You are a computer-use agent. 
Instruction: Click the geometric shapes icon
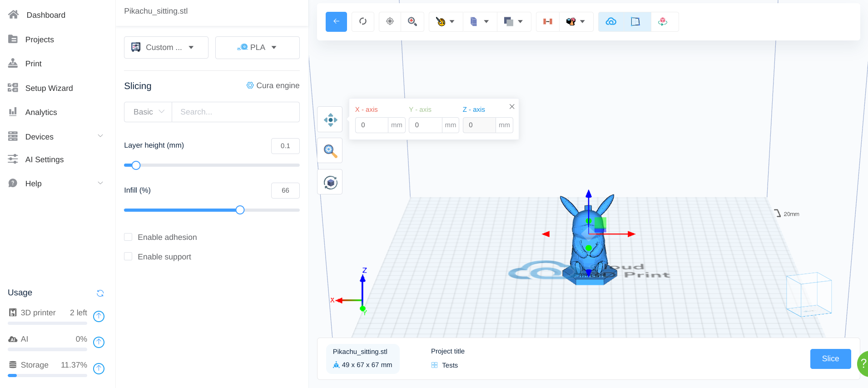[571, 21]
